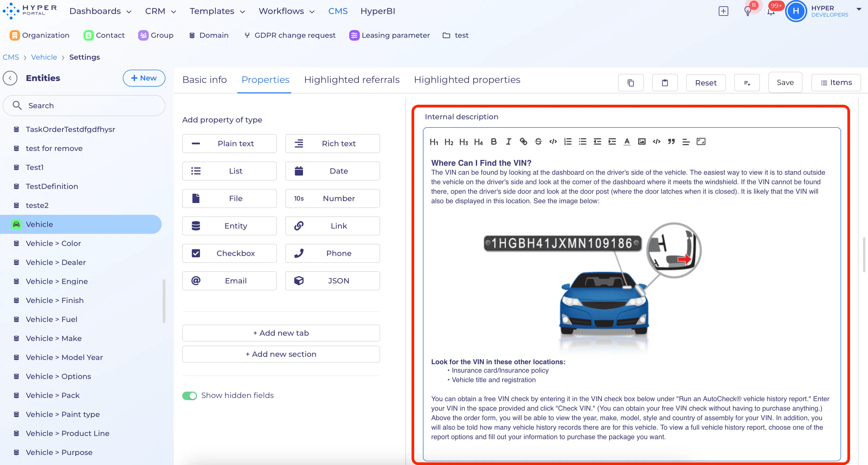Increase indent in rich text editor
This screenshot has height=465, width=868.
[x=612, y=142]
